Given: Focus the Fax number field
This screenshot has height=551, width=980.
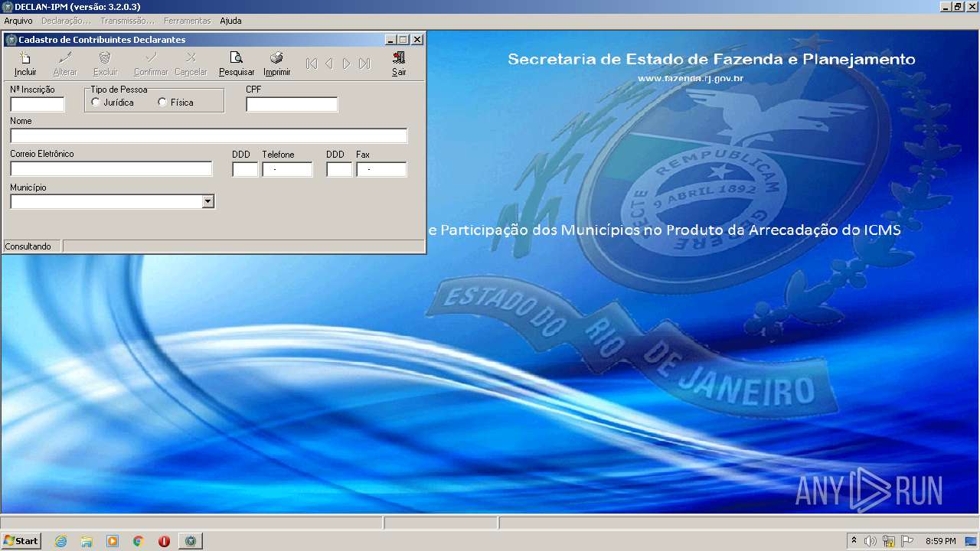Looking at the screenshot, I should (381, 169).
